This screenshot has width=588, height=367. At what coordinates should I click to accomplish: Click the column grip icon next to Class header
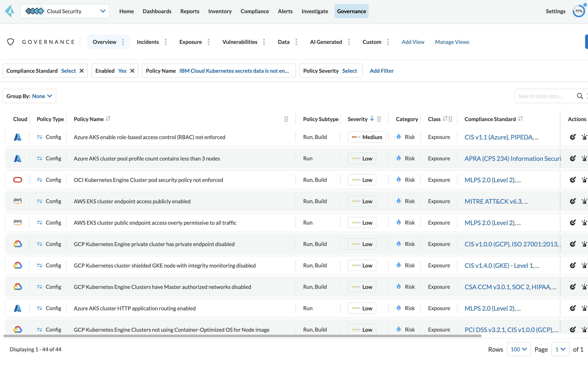[x=451, y=119]
